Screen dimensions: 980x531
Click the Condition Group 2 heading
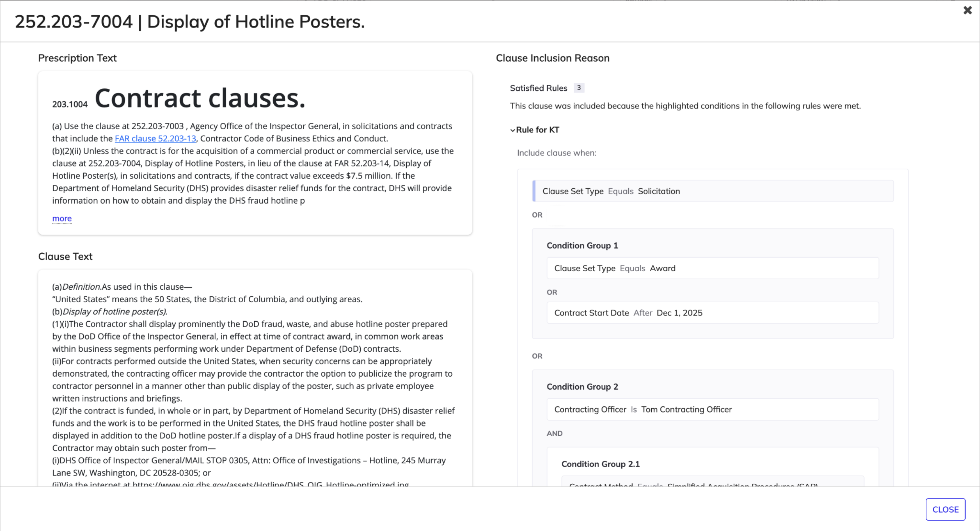coord(582,386)
